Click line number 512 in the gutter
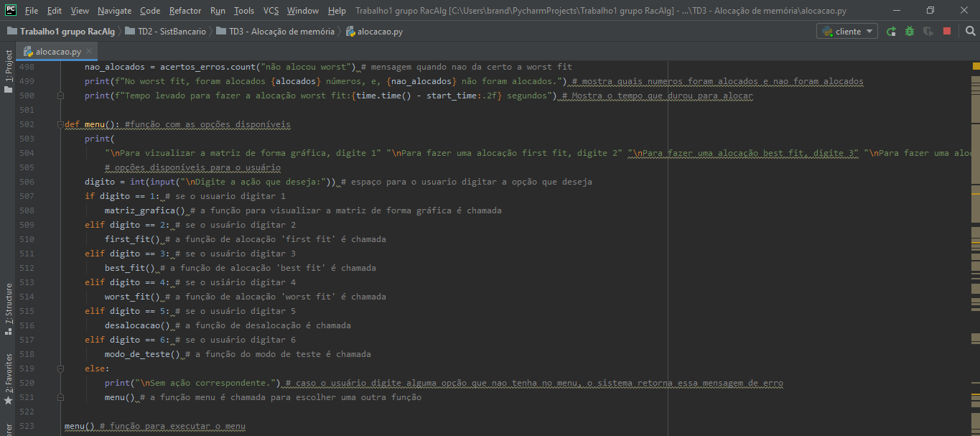The image size is (980, 436). tap(27, 268)
